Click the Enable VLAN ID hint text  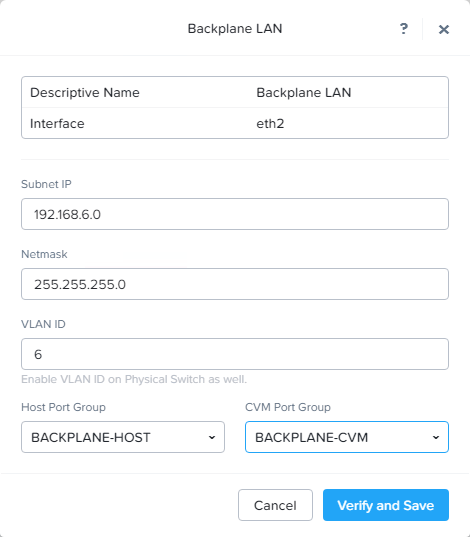click(134, 379)
